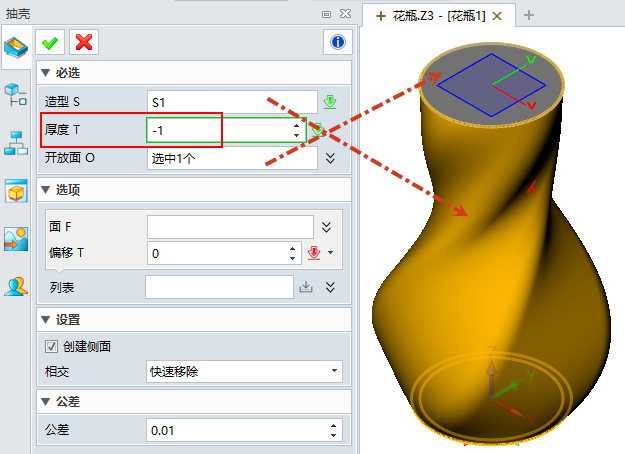Open the blue info help icon
The height and width of the screenshot is (454, 625).
[x=338, y=42]
